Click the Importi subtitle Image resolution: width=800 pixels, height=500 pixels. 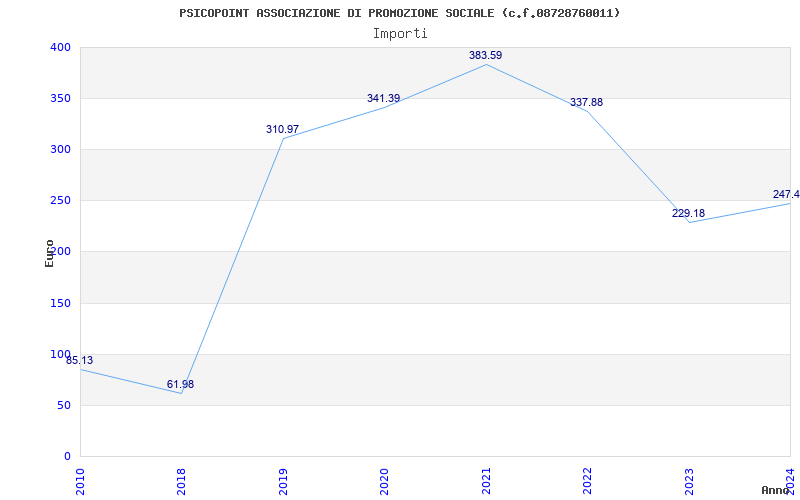pyautogui.click(x=400, y=34)
